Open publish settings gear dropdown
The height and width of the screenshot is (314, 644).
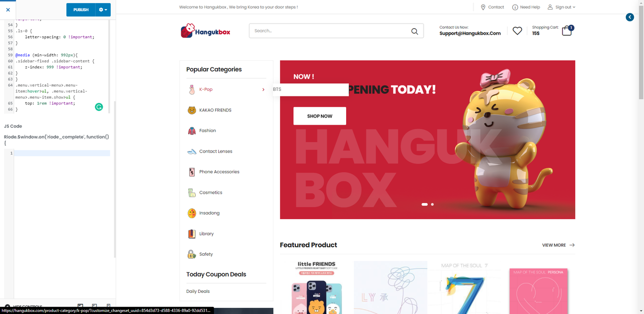click(103, 10)
